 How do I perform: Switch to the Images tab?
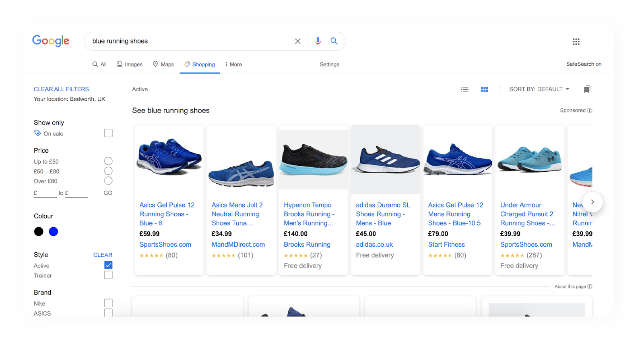(x=130, y=64)
